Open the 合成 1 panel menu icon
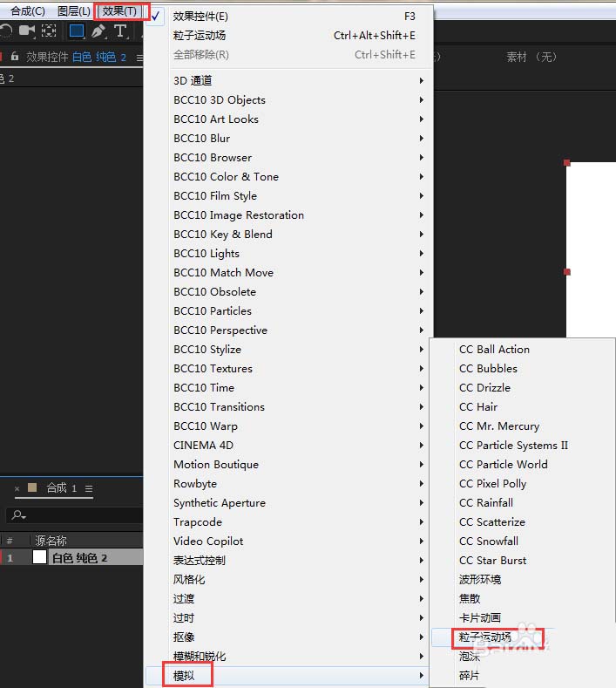This screenshot has height=688, width=616. pyautogui.click(x=89, y=488)
